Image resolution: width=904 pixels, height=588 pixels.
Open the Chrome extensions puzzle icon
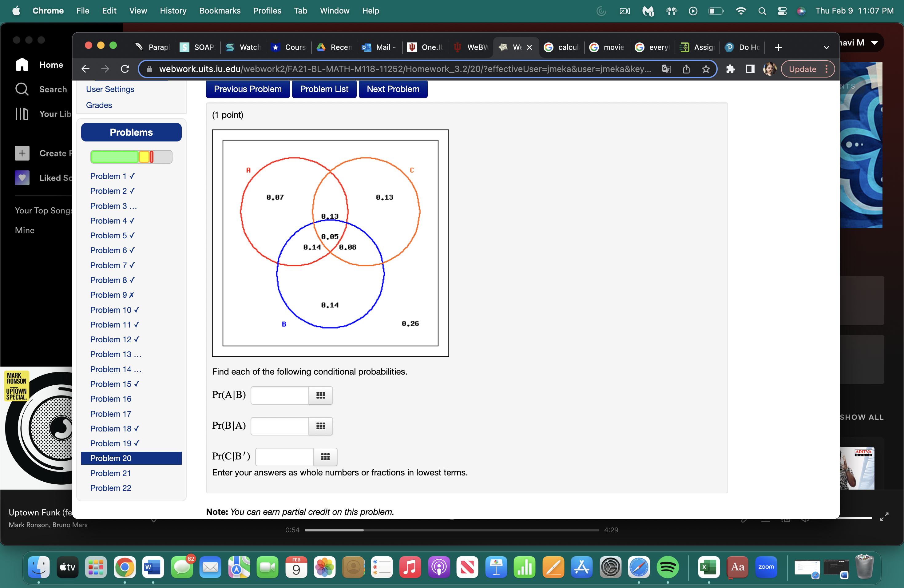point(730,69)
